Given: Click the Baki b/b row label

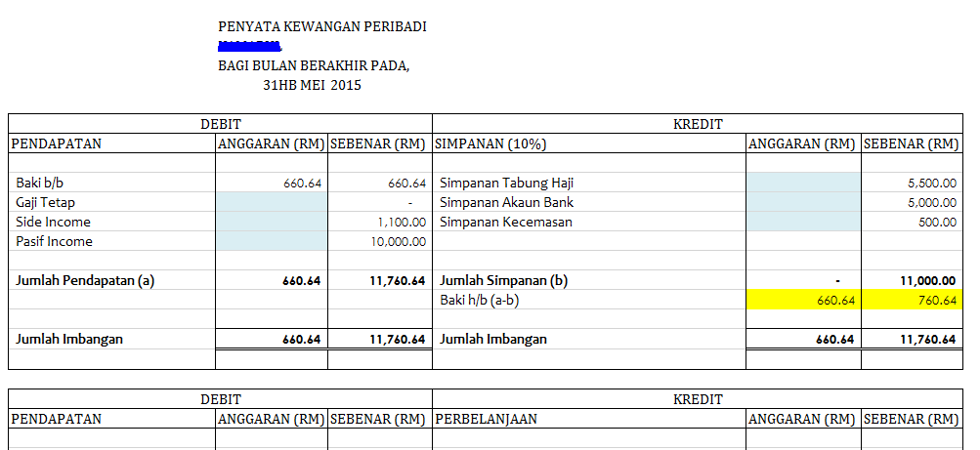Looking at the screenshot, I should 39,183.
